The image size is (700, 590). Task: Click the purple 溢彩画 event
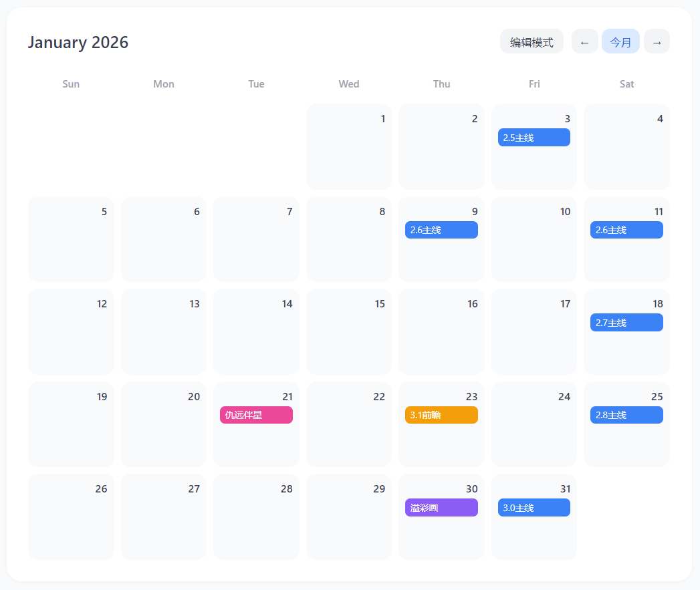(x=441, y=508)
